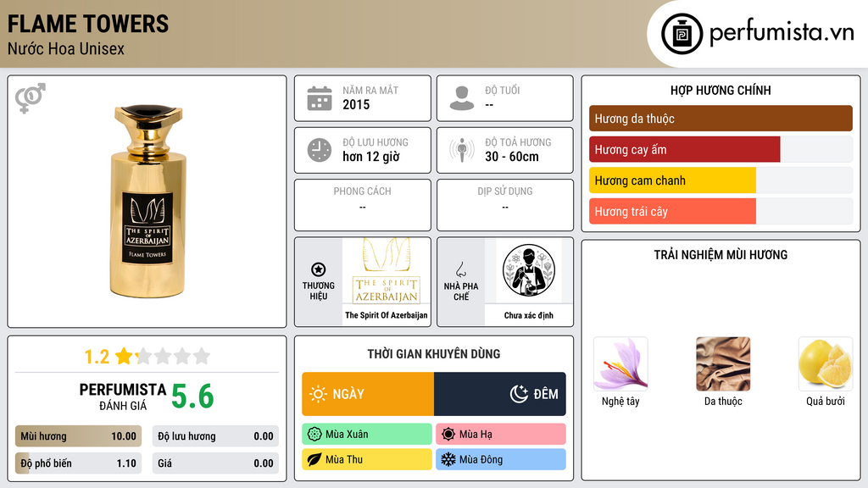Click the nose icon above Nhà pha chế
This screenshot has height=488, width=868.
[x=460, y=269]
